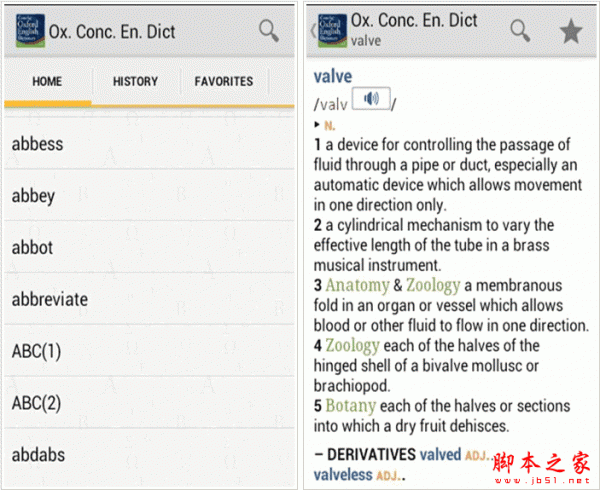The width and height of the screenshot is (600, 490).
Task: Collapse the N. part-of-speech triangle
Action: tap(317, 124)
